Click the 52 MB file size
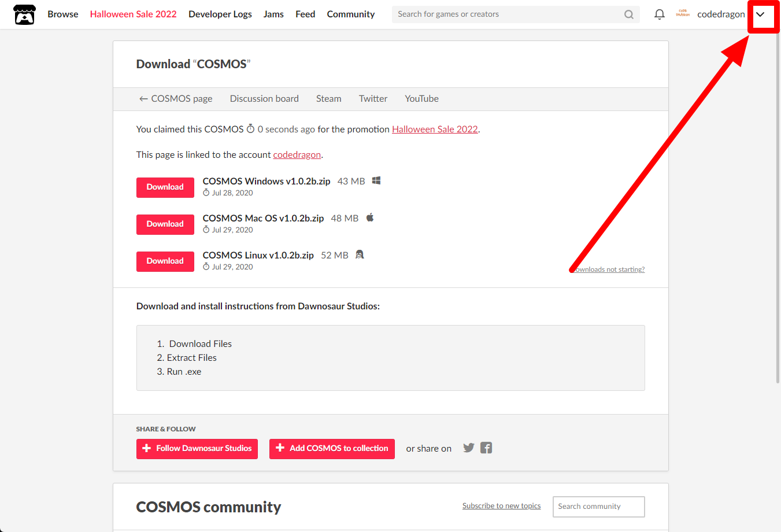This screenshot has width=781, height=532. pos(335,256)
